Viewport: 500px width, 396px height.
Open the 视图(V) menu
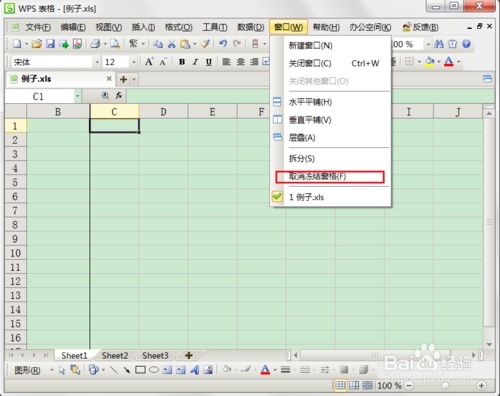click(x=109, y=27)
